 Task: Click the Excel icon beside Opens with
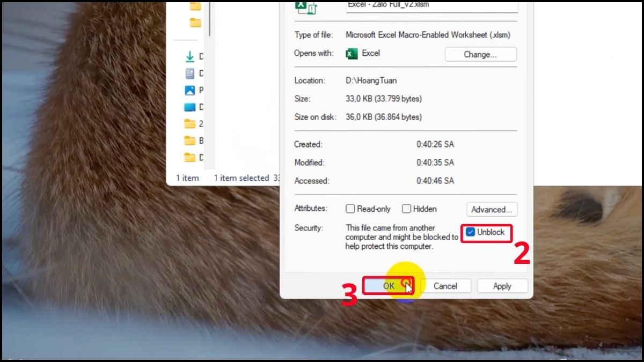(x=352, y=54)
